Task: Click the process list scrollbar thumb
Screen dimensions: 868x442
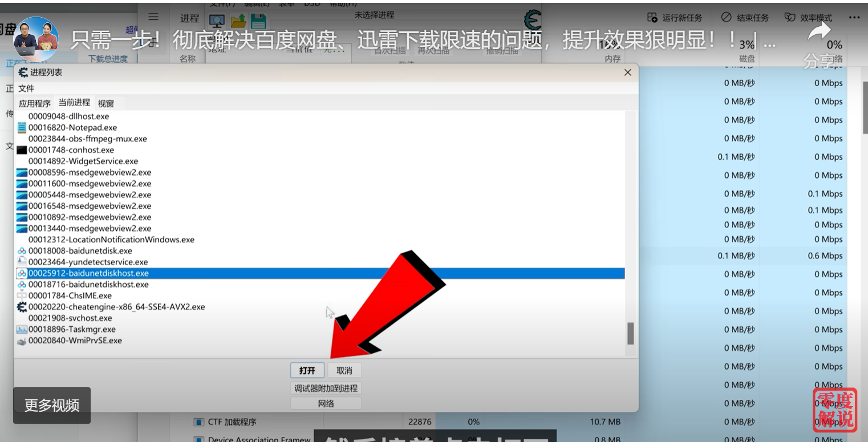Action: (x=630, y=334)
